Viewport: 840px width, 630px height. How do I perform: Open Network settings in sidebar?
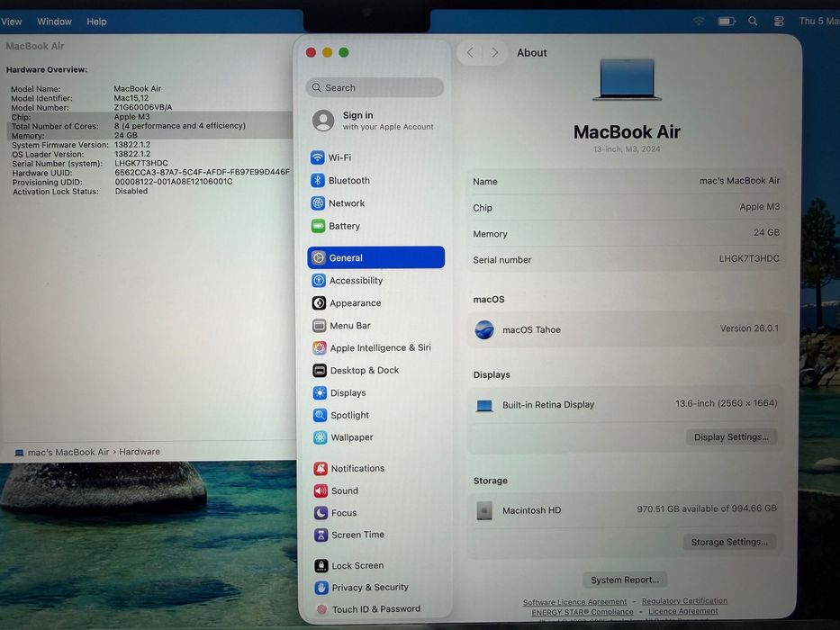pos(375,203)
